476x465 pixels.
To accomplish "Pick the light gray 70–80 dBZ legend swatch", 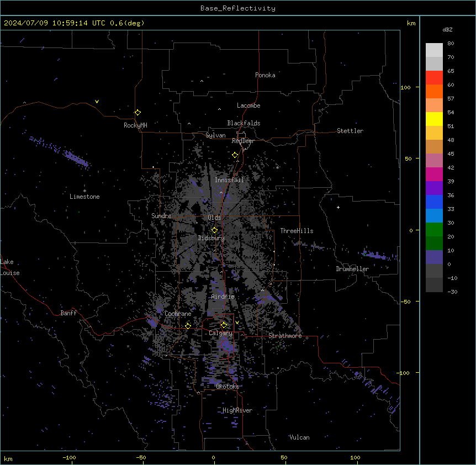I will (x=434, y=50).
